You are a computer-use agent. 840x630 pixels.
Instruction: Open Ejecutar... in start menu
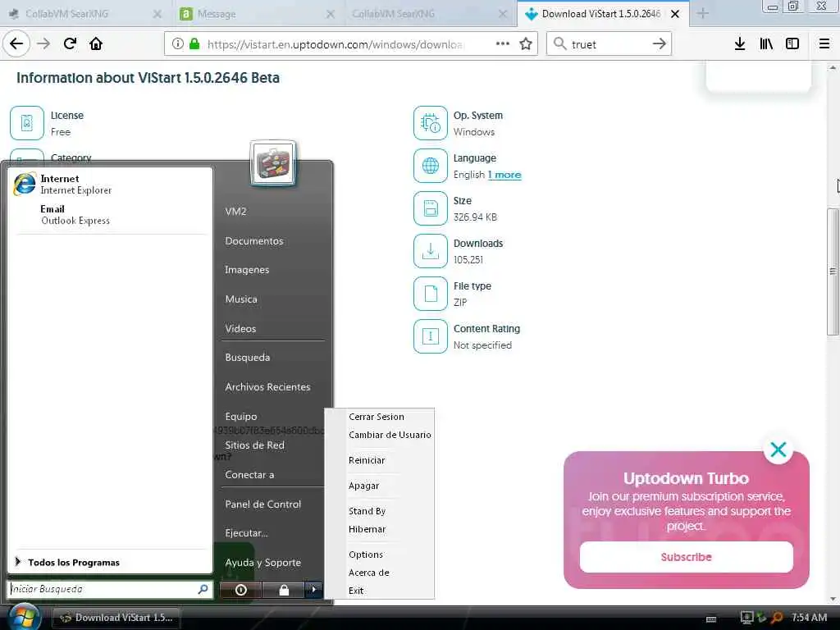pyautogui.click(x=246, y=533)
